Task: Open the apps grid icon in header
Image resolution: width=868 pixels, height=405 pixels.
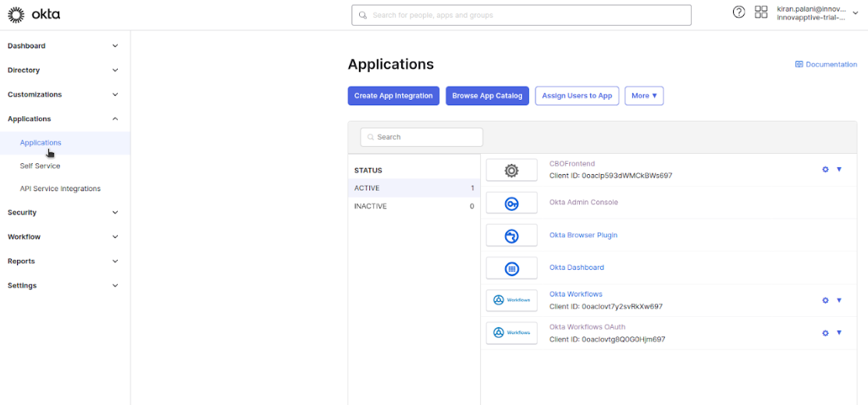Action: (761, 12)
